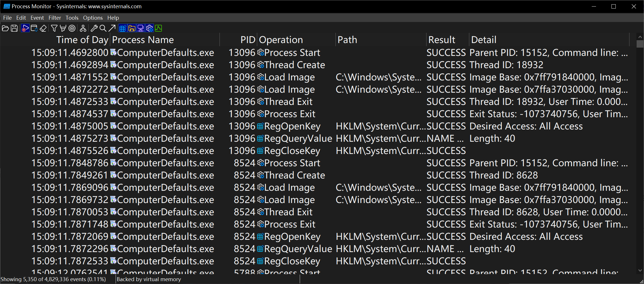Click registry icon in 15:09:11.7872069 RegOpenKey row

260,236
